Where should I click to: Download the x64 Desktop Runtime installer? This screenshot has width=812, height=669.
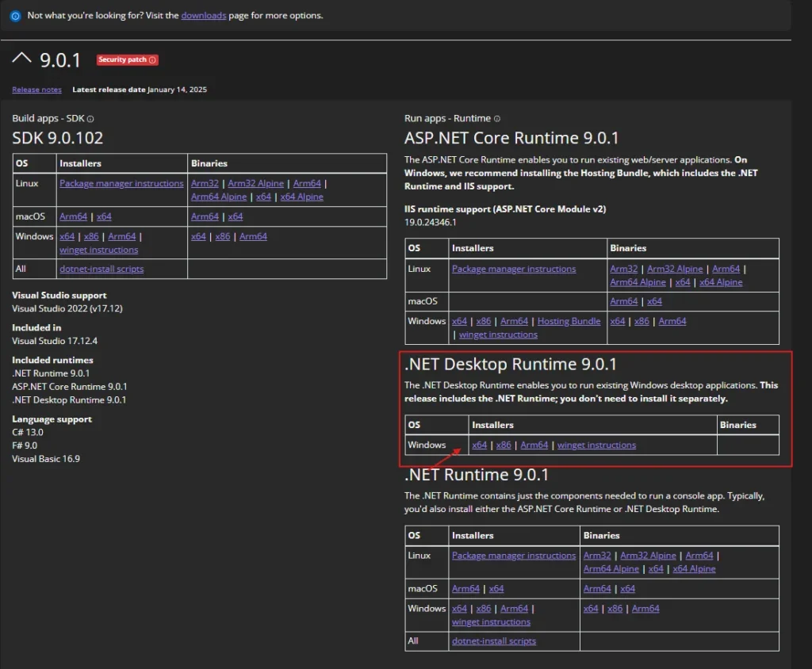click(479, 445)
